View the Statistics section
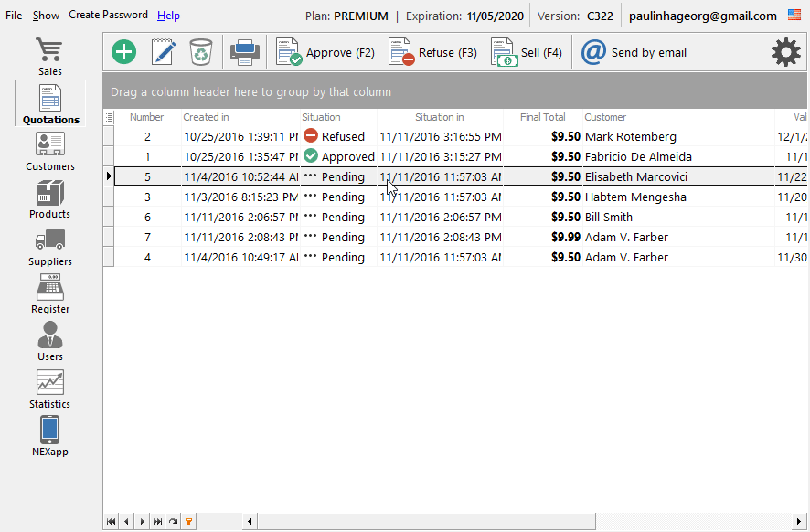810x532 pixels. pyautogui.click(x=50, y=388)
